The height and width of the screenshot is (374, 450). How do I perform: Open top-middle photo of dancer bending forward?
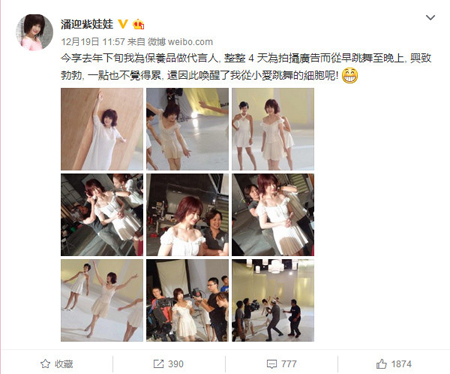[187, 129]
